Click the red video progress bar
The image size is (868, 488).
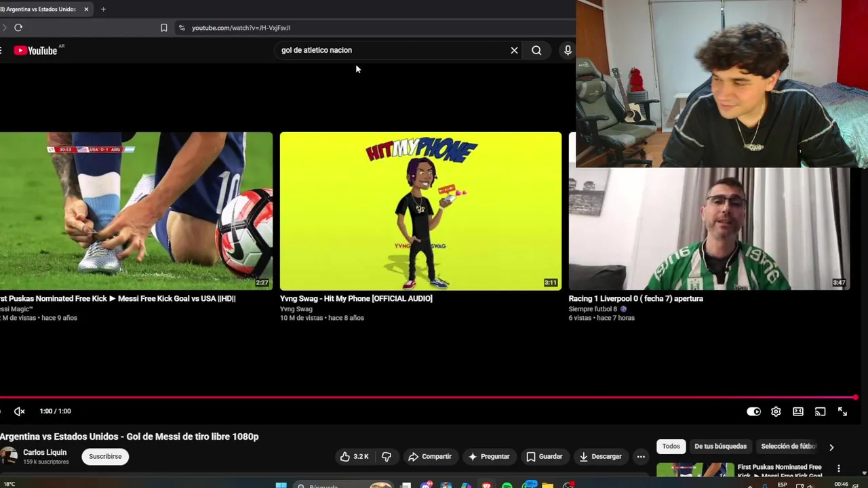pyautogui.click(x=429, y=397)
